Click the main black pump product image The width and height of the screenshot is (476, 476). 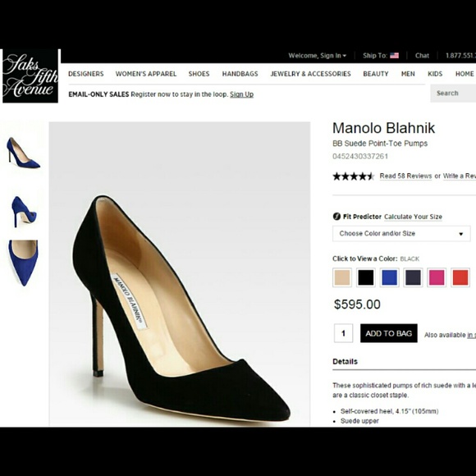[x=180, y=274]
